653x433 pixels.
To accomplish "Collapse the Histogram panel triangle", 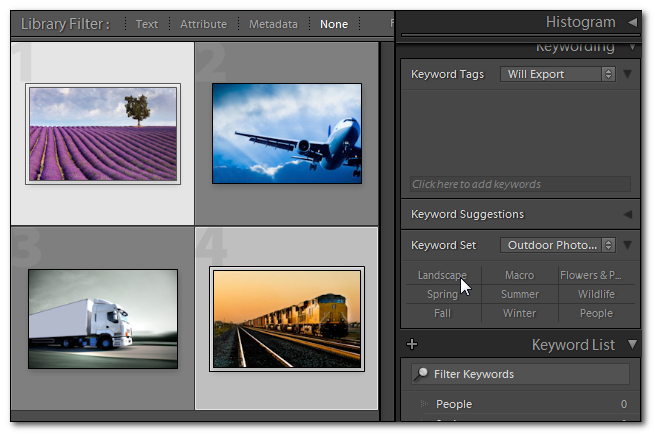I will (x=632, y=21).
